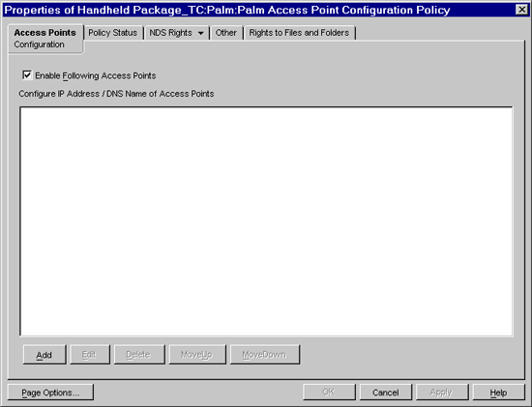Open Page Options

[50, 392]
